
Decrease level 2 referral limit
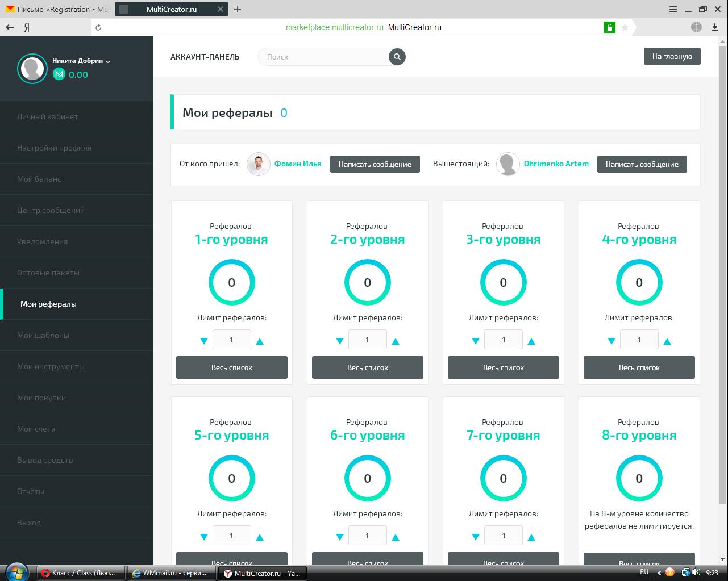[340, 341]
